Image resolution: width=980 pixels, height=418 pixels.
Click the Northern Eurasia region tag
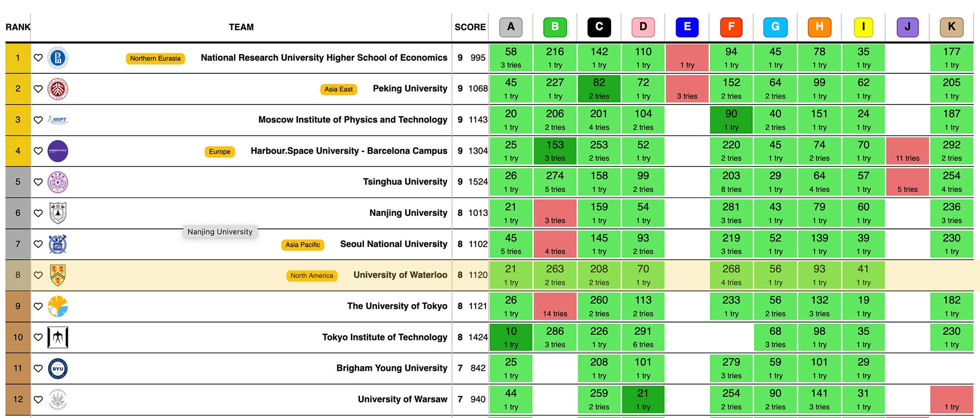point(155,58)
